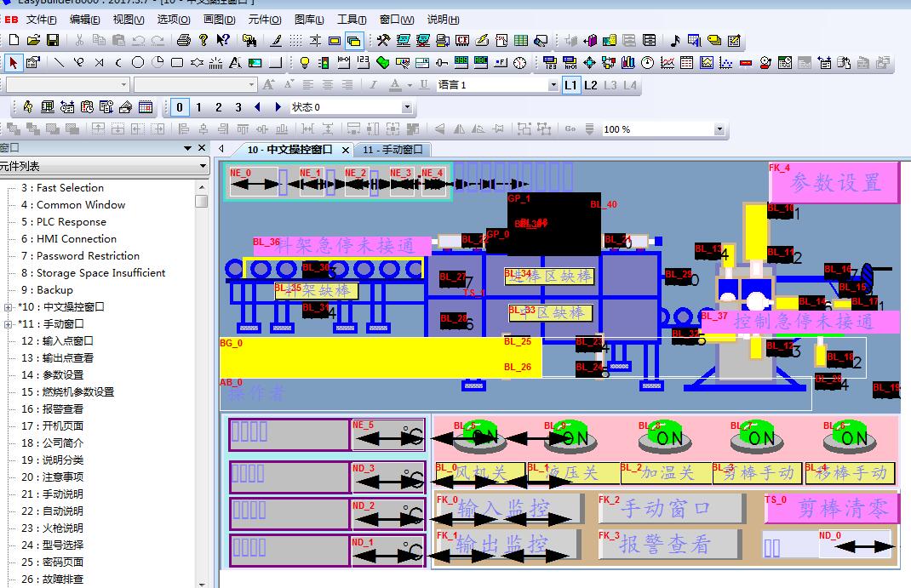Expand the *10 : 中文操控窗口 tree node
The width and height of the screenshot is (911, 588).
point(9,307)
